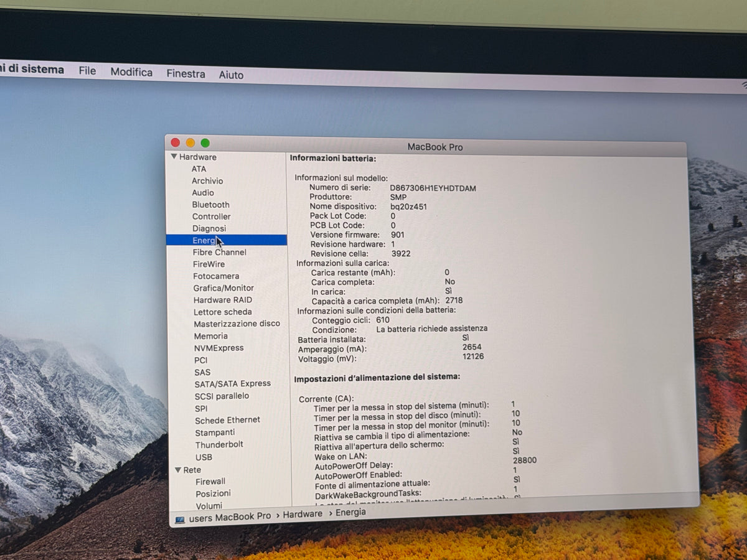Select SCSI parallelo in the sidebar
Viewport: 747px width, 560px height.
pos(222,396)
